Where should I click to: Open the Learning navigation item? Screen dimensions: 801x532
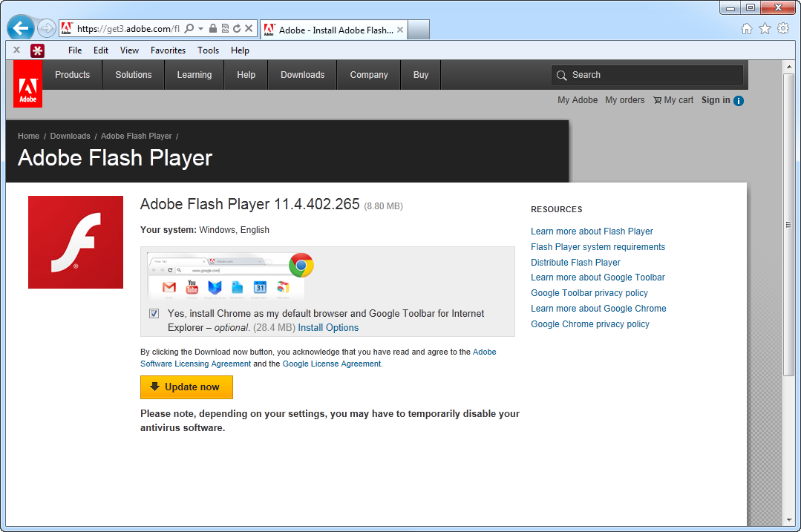tap(194, 75)
